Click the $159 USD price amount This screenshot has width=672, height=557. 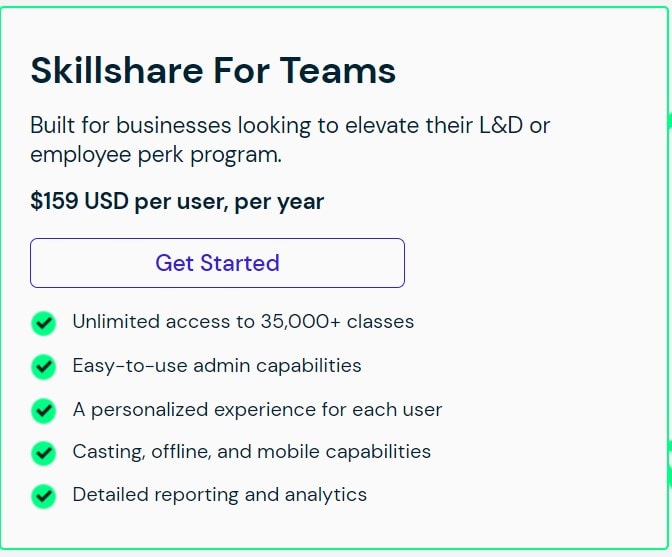79,202
